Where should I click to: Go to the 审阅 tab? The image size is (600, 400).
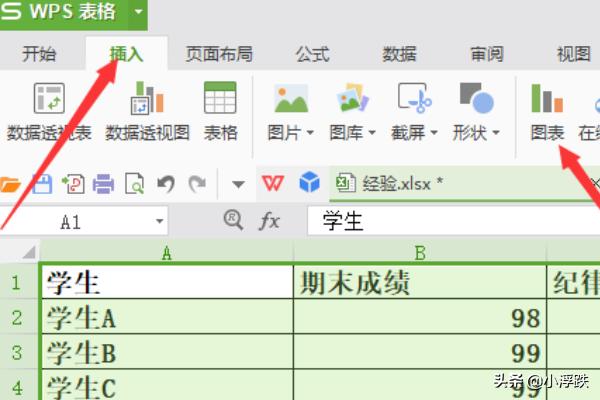[487, 54]
